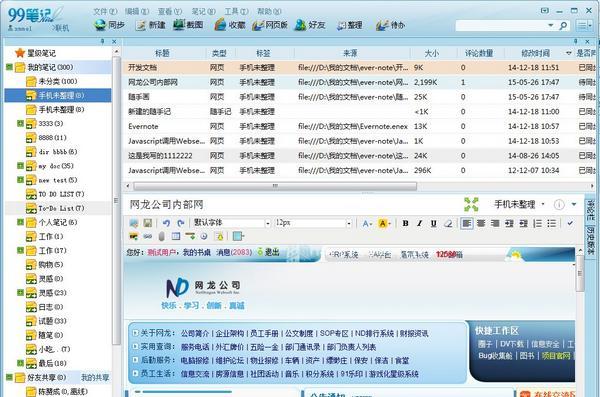Viewport: 600px width, 397px height.
Task: Open 星级笔记 starred notes
Action: [x=41, y=53]
